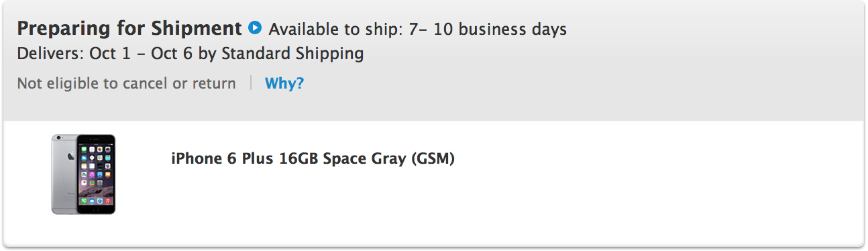
Task: Click the "Preparing for Shipment" status heading
Action: [129, 29]
